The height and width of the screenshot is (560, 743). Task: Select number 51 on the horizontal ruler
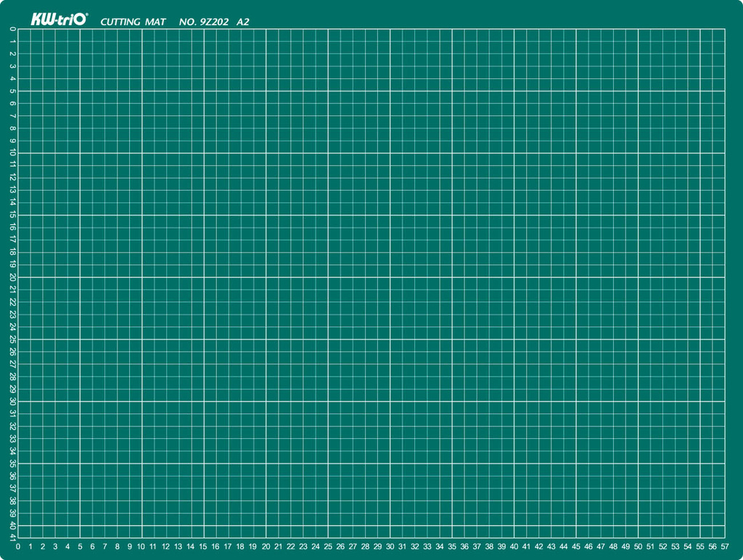(650, 546)
